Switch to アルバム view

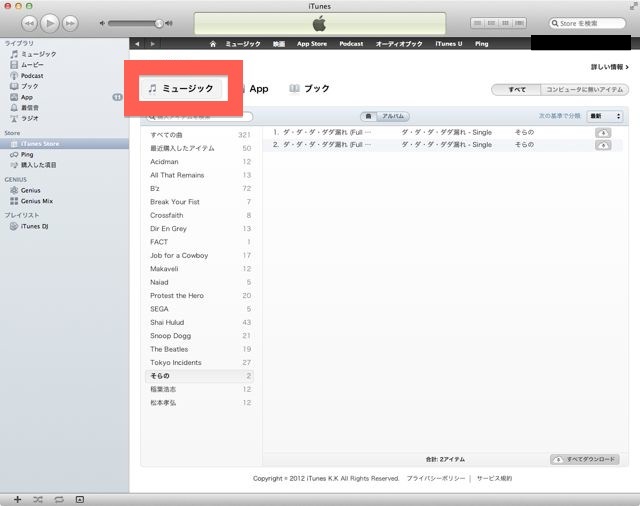[x=393, y=116]
